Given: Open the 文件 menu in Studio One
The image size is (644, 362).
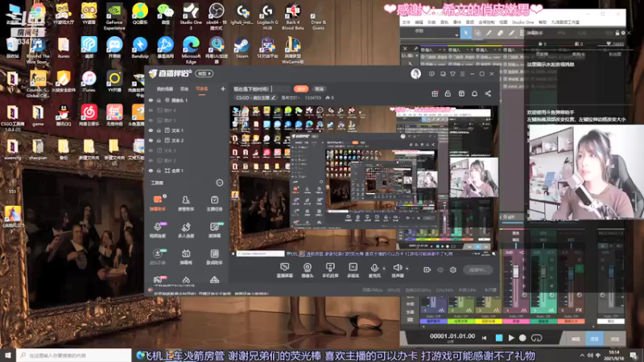Looking at the screenshot, I should tap(406, 23).
